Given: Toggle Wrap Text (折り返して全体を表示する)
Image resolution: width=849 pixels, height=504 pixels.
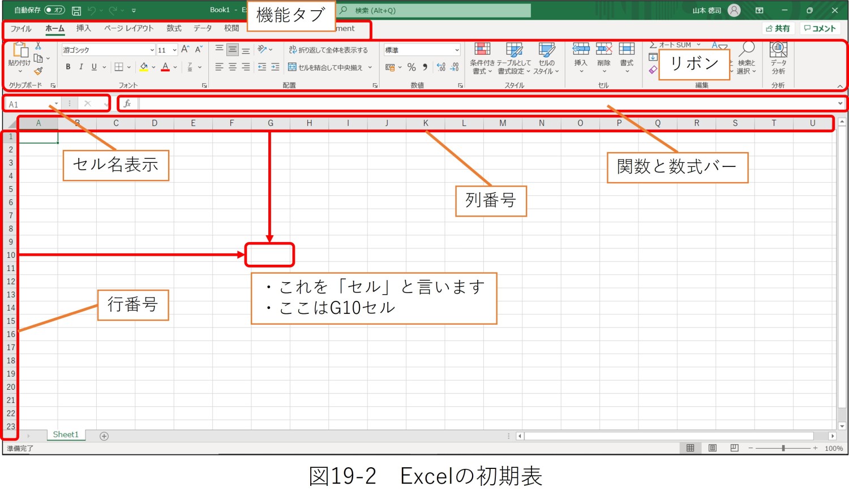Looking at the screenshot, I should pos(328,50).
